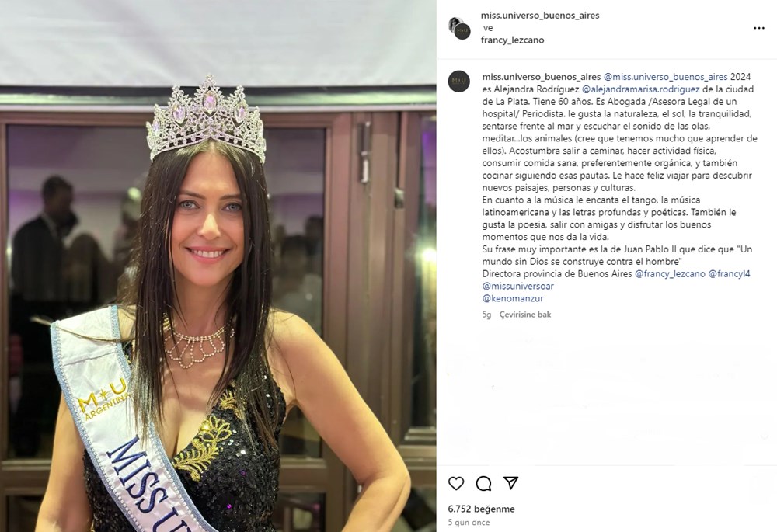Click caption author M*U avatar

click(459, 81)
